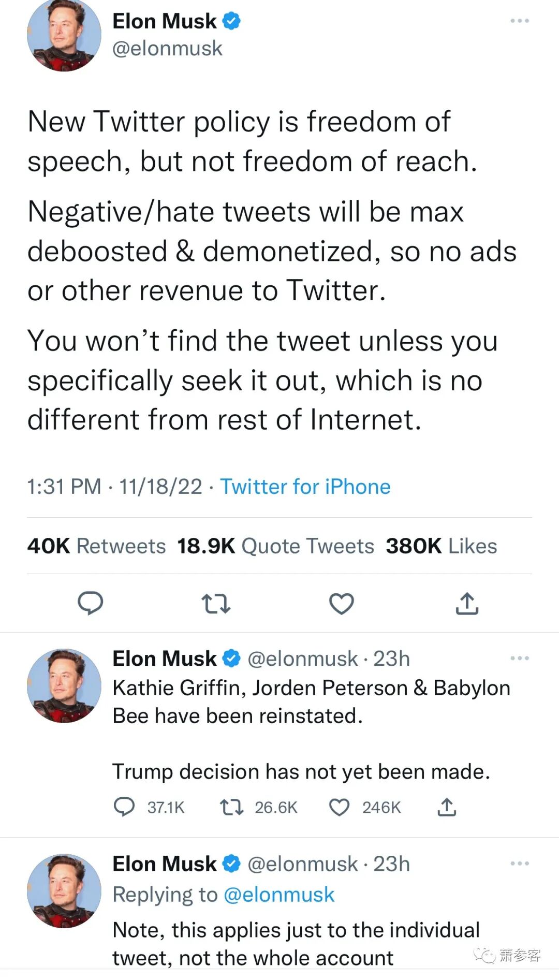The height and width of the screenshot is (980, 559).
Task: Reply to the main freedom-of-speech tweet
Action: pos(90,603)
